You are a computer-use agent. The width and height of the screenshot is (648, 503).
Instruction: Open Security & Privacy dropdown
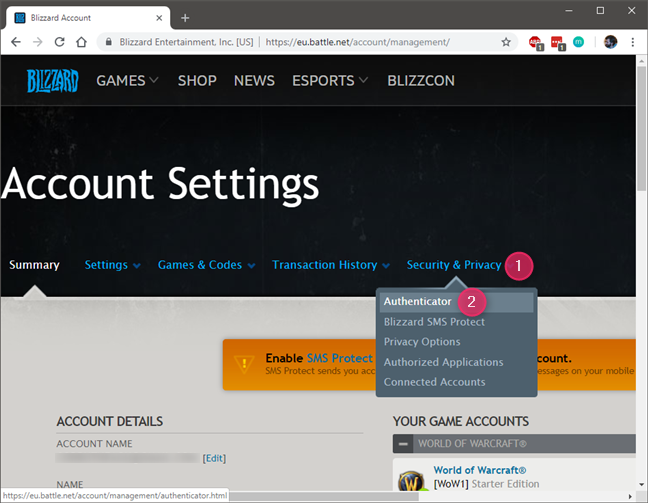click(454, 265)
